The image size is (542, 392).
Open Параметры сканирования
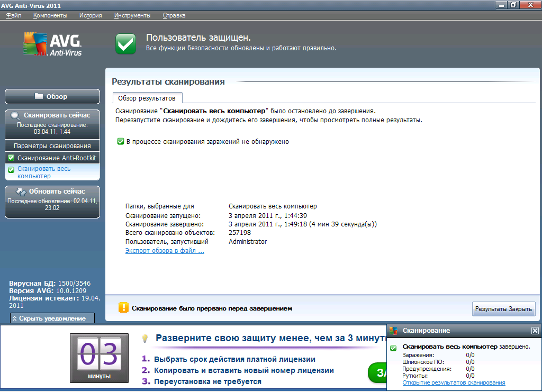point(52,146)
